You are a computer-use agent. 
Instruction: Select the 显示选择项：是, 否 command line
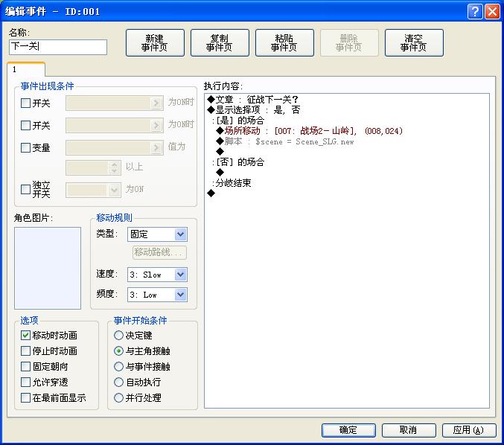(254, 110)
